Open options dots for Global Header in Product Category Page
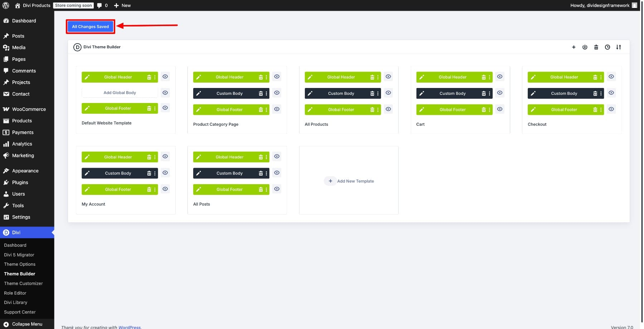 click(267, 77)
